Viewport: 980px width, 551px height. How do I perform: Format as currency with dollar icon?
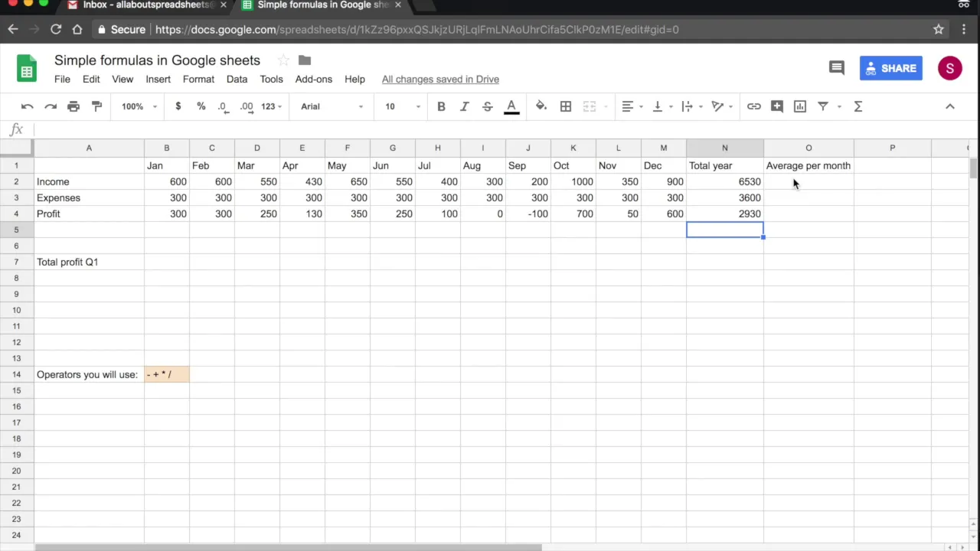pyautogui.click(x=178, y=106)
